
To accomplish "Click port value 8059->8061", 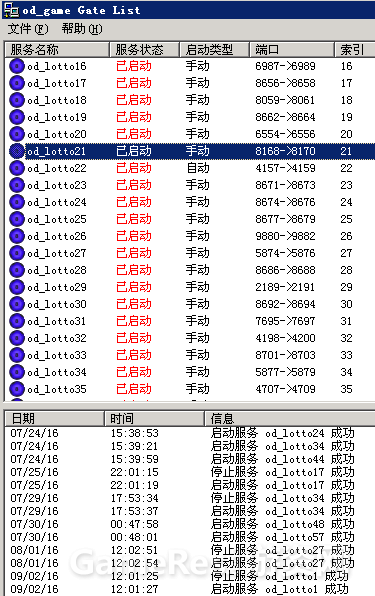I will pos(285,100).
